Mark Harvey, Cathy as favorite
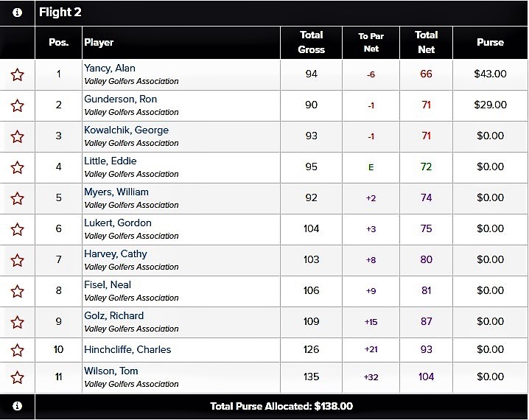Screen dimensions: 529x420 (17, 260)
